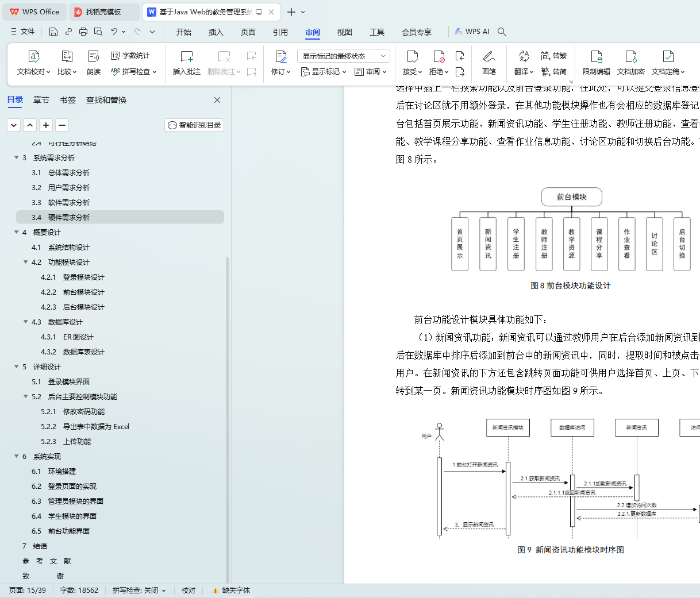Collapse the 6 系统实现 tree node
Viewport: 700px width, 598px height.
point(17,456)
